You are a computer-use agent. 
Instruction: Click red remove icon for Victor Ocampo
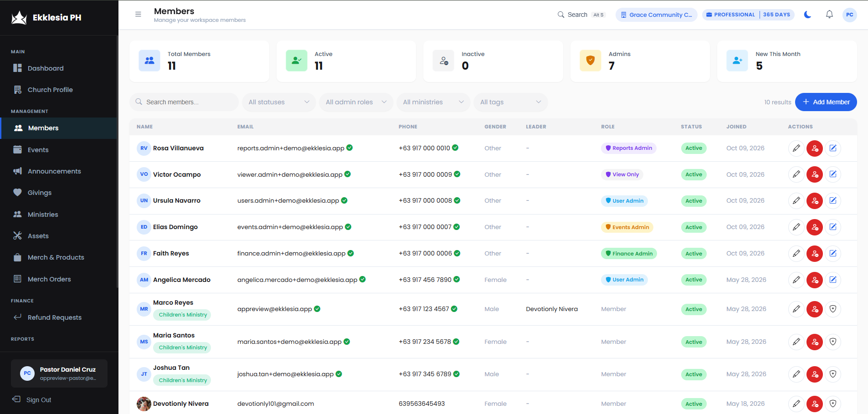coord(815,174)
